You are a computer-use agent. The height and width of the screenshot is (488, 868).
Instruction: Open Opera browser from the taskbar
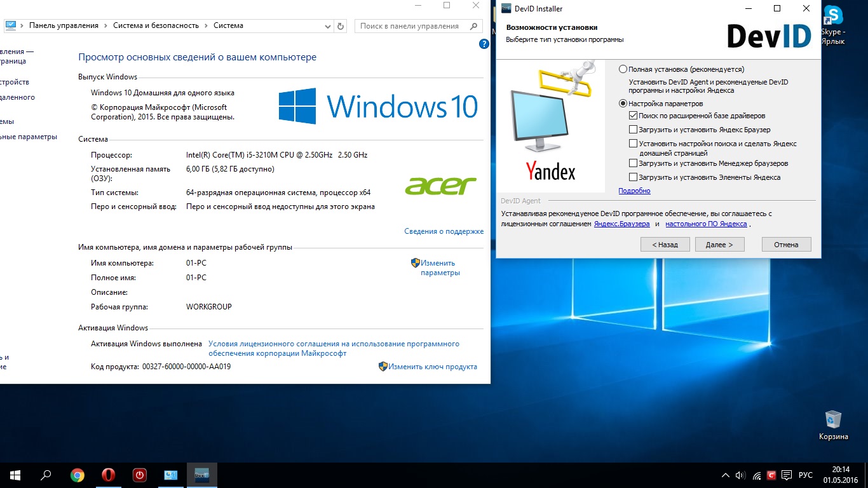tap(109, 475)
